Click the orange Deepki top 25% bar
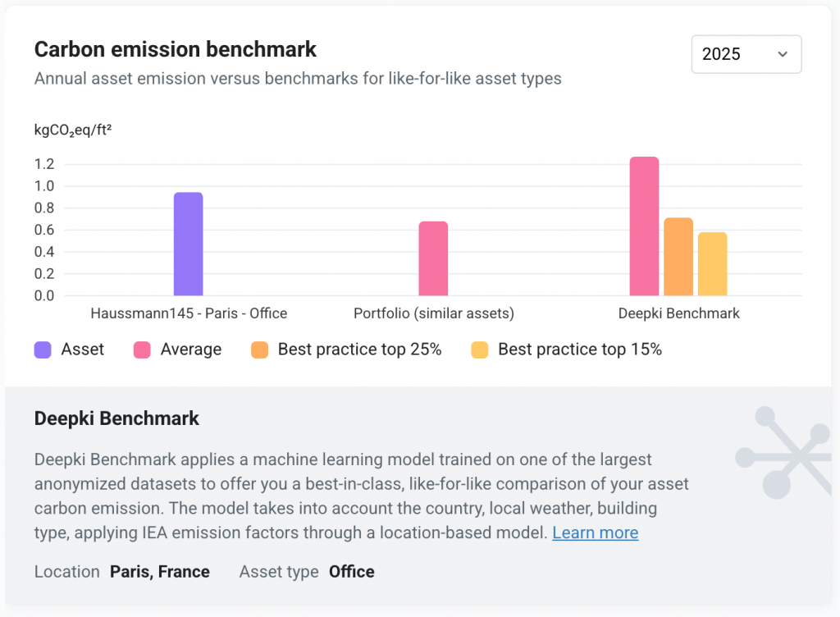 678,257
